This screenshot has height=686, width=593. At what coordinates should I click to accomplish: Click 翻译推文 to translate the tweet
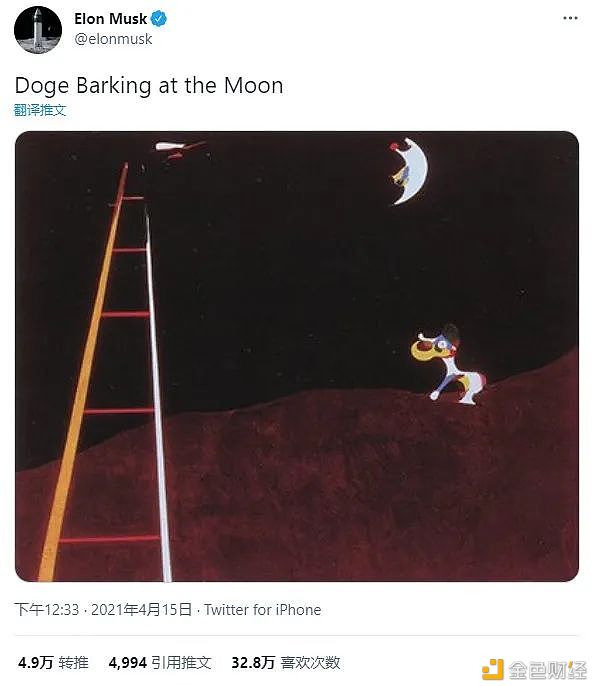pos(40,110)
